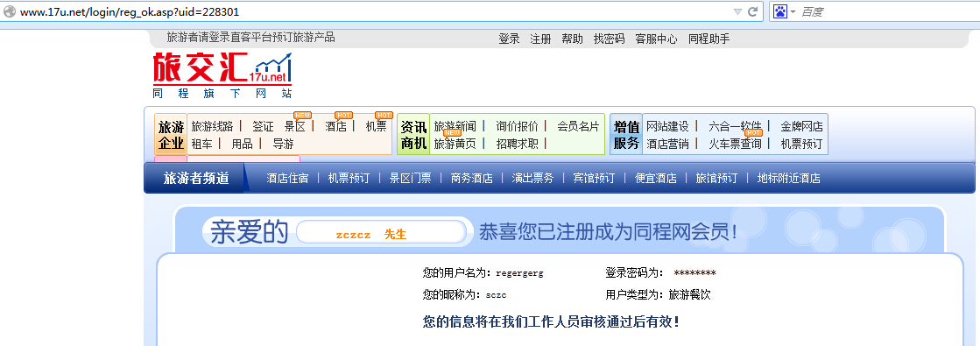This screenshot has height=346, width=980.
Task: Open the 帮助 link
Action: [572, 39]
